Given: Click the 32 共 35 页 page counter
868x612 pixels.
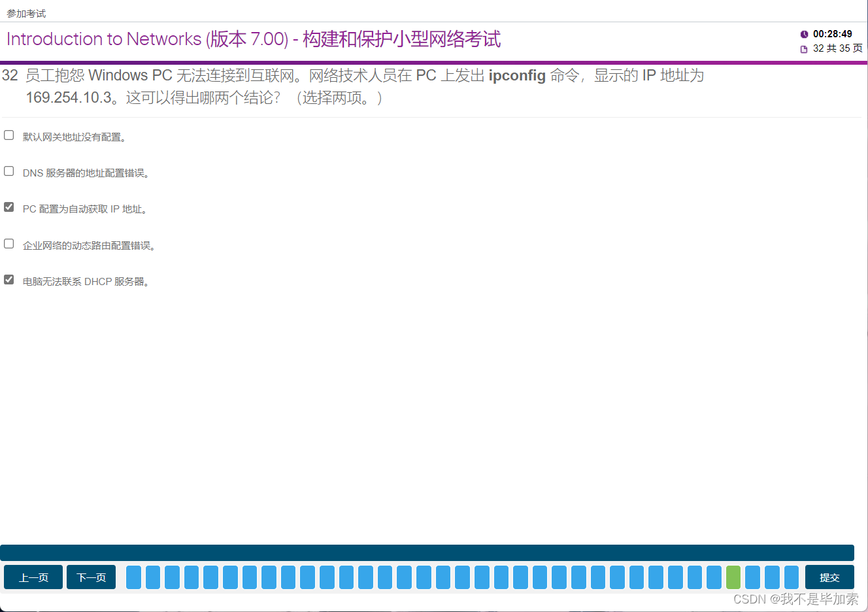Looking at the screenshot, I should (837, 48).
